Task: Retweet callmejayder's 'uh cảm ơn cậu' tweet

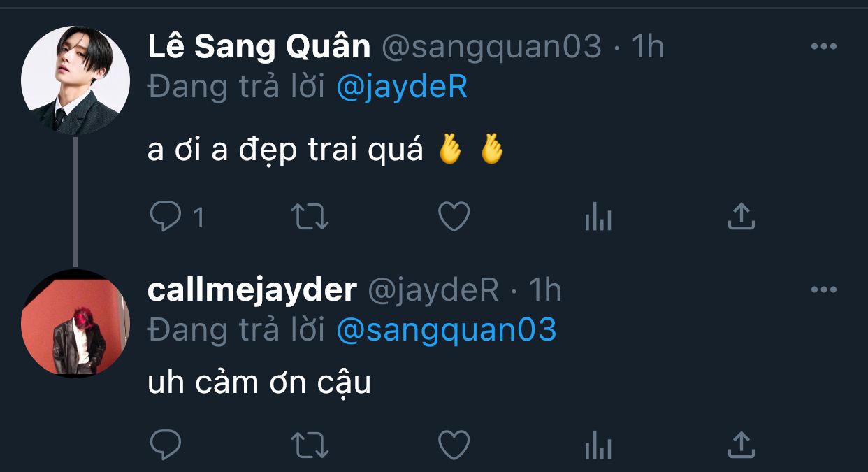Action: [309, 445]
